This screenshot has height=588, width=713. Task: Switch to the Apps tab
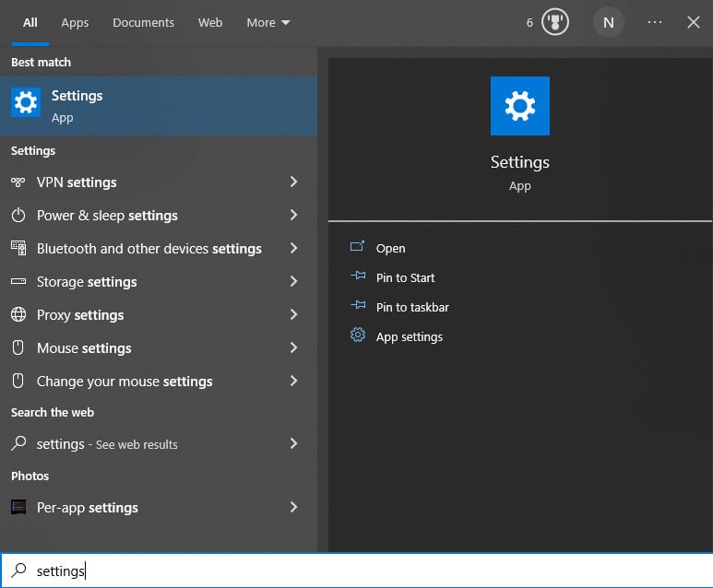tap(76, 22)
